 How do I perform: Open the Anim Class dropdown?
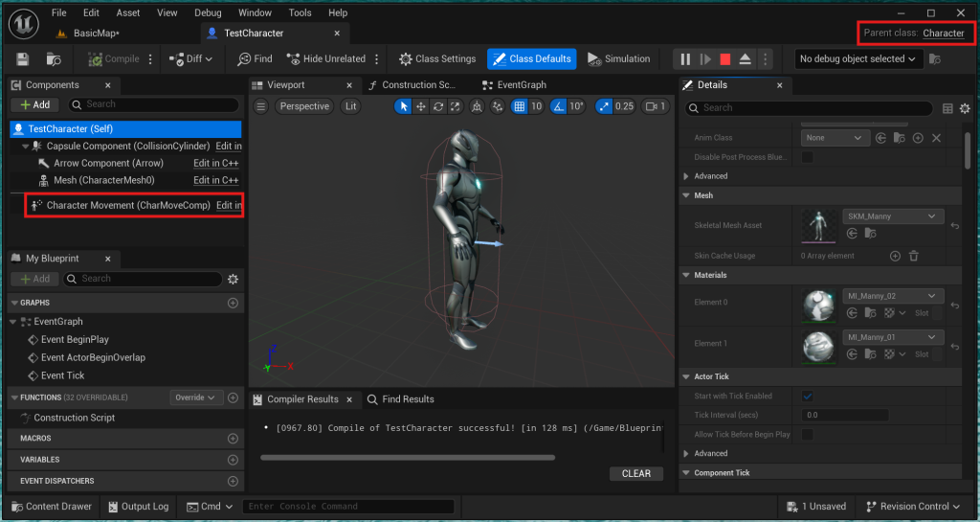click(x=835, y=138)
